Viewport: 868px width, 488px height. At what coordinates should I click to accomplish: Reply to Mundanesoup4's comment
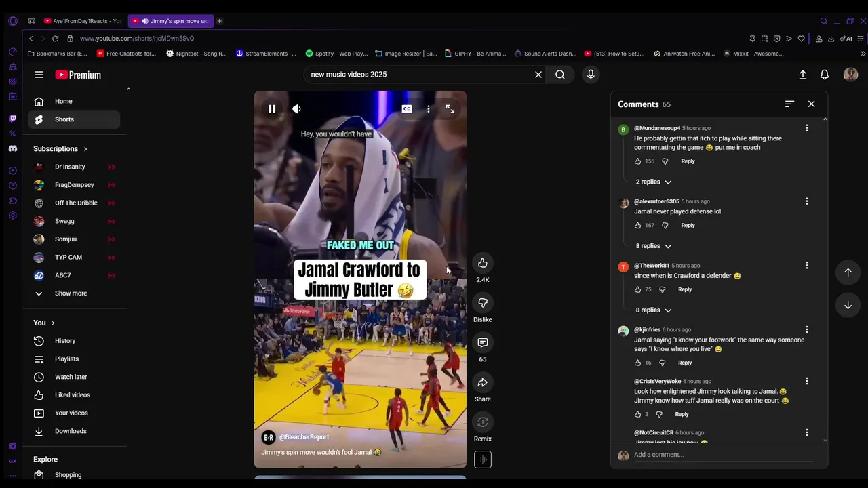688,161
